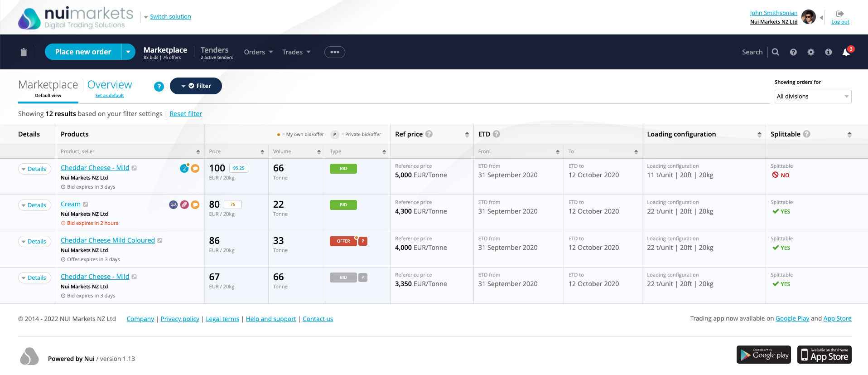Sort by Loading configuration column
This screenshot has height=375, width=868.
760,135
